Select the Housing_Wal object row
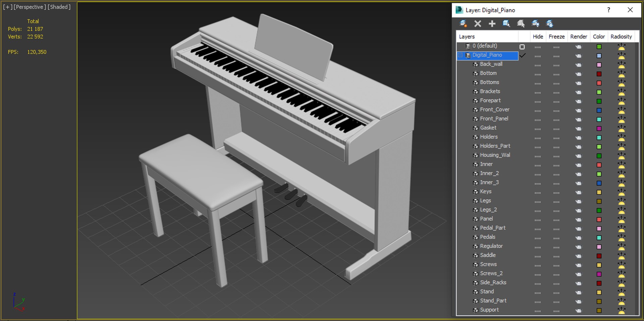The width and height of the screenshot is (644, 321). tap(495, 155)
